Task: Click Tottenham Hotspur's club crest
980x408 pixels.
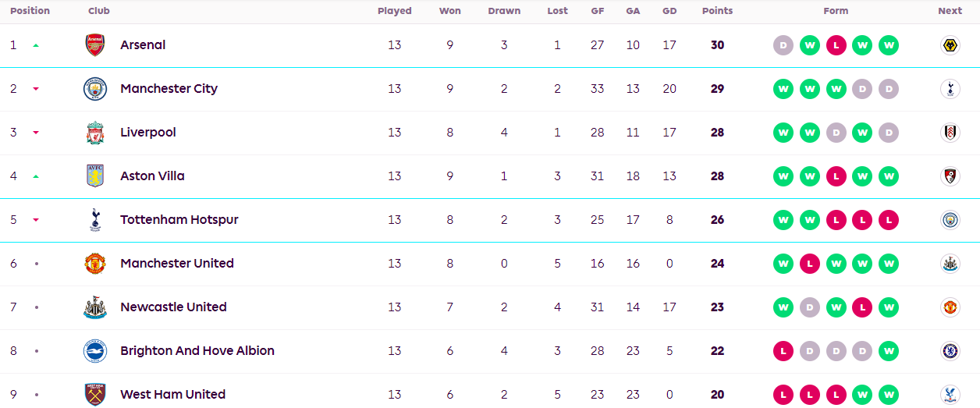Action: tap(94, 220)
